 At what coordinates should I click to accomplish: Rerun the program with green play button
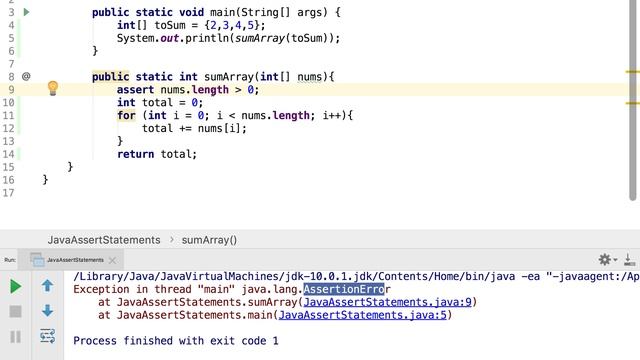click(x=16, y=287)
